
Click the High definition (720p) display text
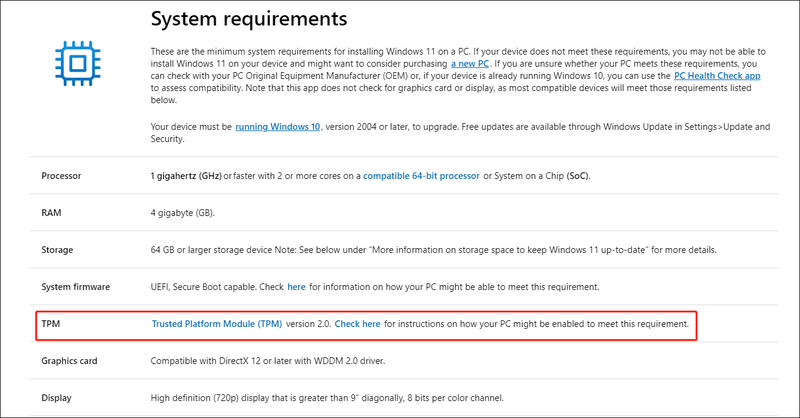pos(327,398)
